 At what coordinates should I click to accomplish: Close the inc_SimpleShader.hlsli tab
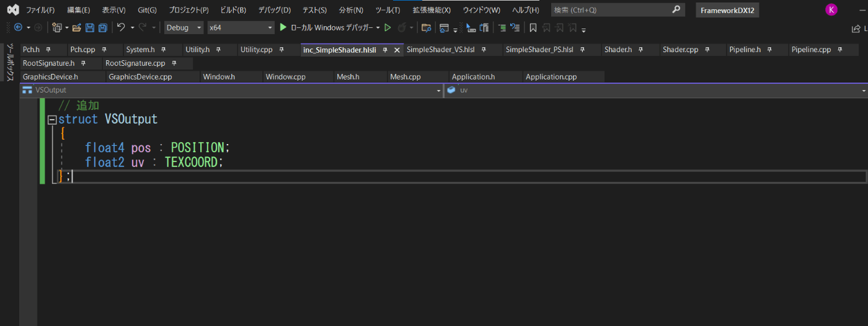[397, 50]
